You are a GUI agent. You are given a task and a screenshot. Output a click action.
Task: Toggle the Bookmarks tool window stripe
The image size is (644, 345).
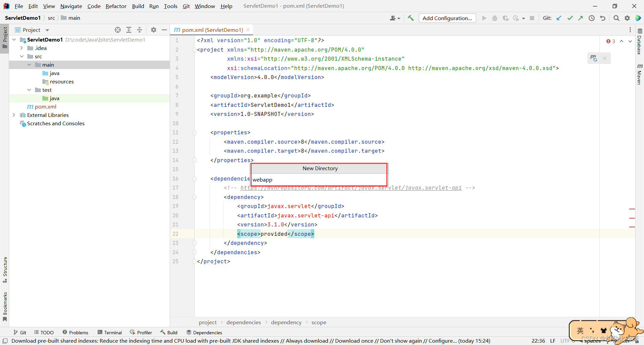(5, 306)
